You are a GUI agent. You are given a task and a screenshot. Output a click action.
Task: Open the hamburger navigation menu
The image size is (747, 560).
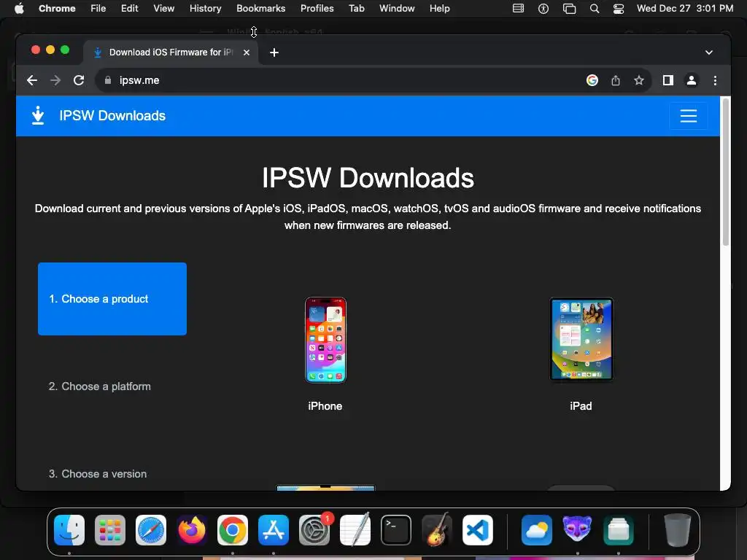(x=688, y=116)
